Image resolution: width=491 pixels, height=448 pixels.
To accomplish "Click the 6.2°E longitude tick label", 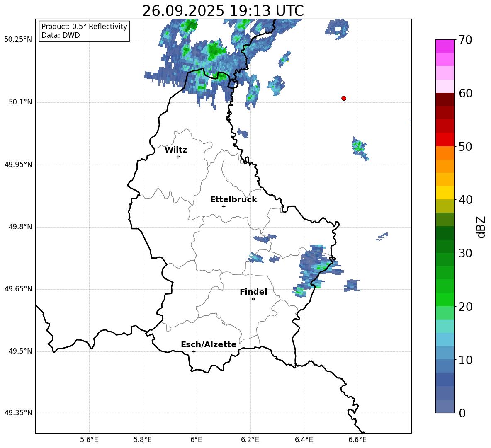I will [250, 440].
